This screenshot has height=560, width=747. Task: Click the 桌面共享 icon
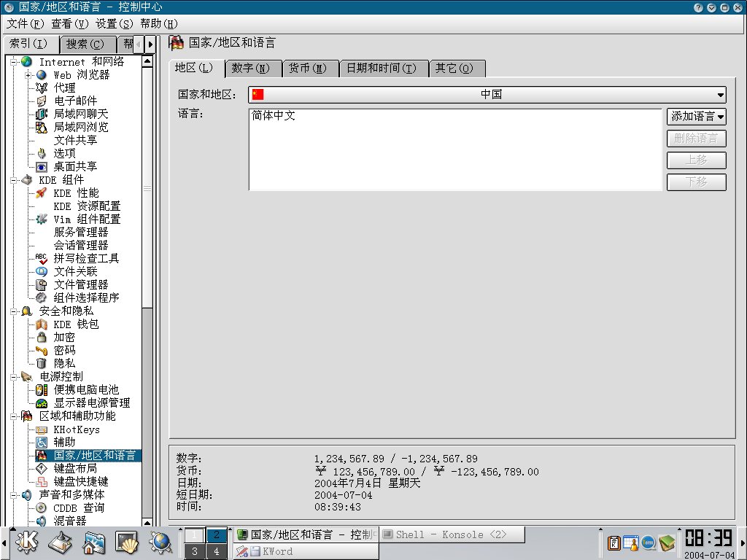pyautogui.click(x=42, y=167)
